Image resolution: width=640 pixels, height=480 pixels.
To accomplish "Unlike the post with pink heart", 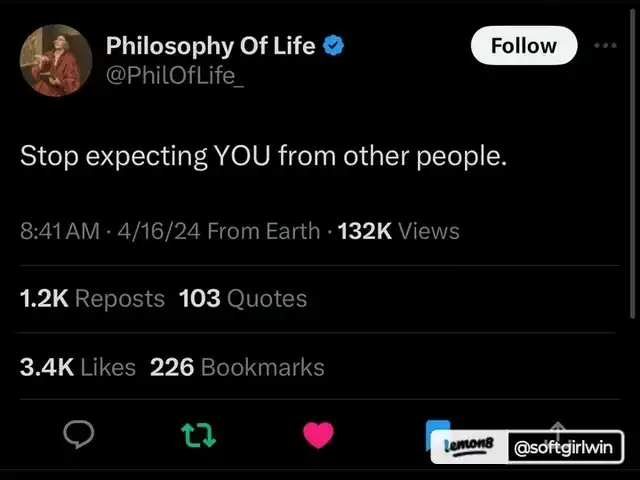I will click(x=318, y=435).
